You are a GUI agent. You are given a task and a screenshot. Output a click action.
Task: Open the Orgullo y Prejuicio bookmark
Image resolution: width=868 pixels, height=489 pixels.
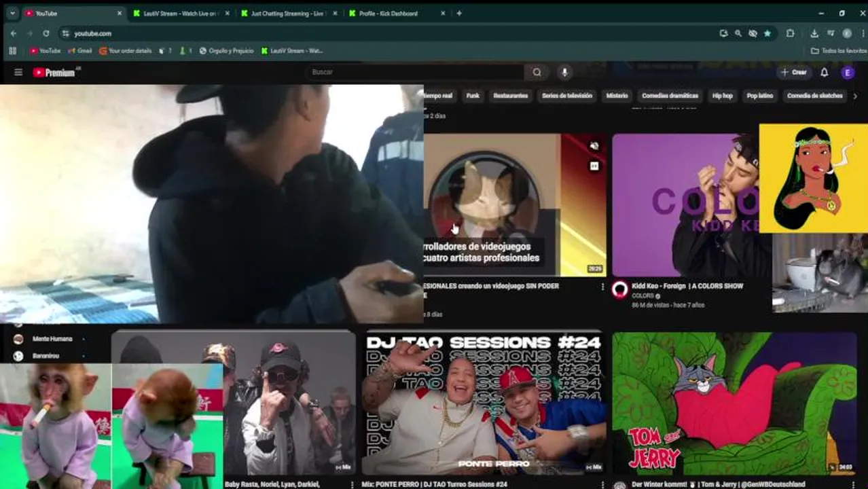click(x=226, y=51)
